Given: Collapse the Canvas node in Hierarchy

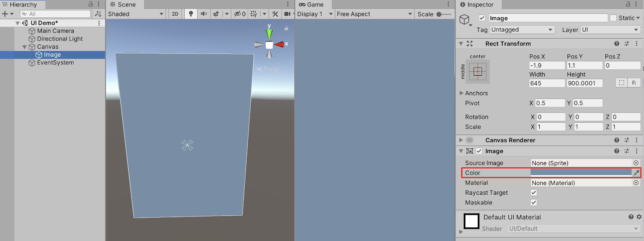Looking at the screenshot, I should click(25, 47).
